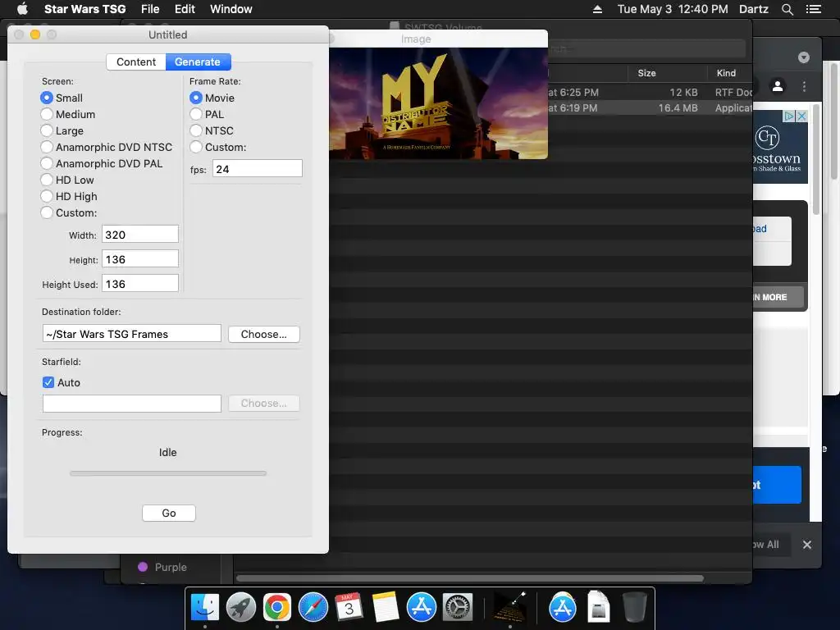Open the Edit menu
The height and width of the screenshot is (630, 840).
tap(185, 9)
